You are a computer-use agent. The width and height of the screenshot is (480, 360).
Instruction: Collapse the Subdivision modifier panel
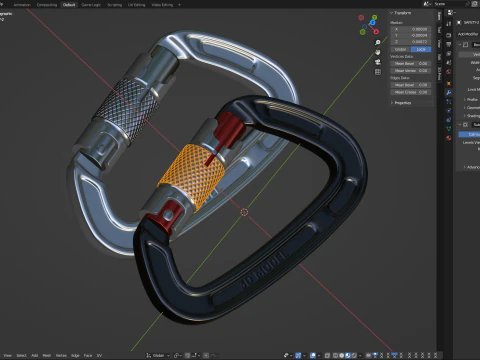point(460,125)
